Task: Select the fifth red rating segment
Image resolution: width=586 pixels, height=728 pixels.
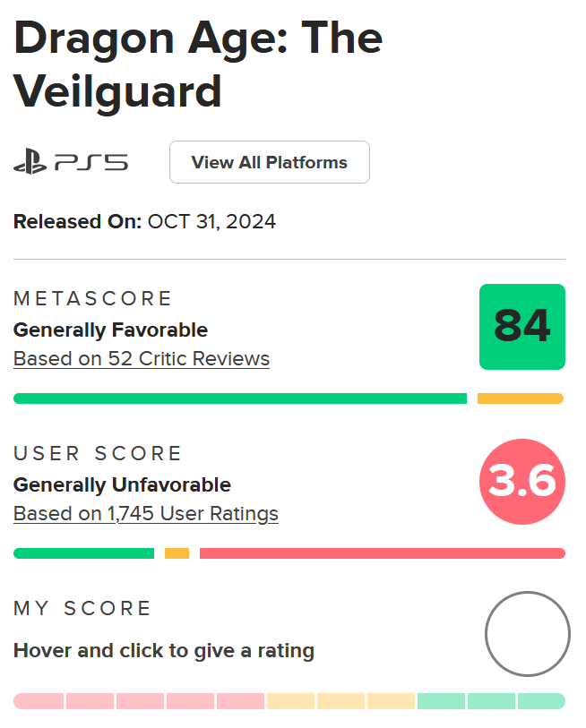Action: tap(240, 701)
